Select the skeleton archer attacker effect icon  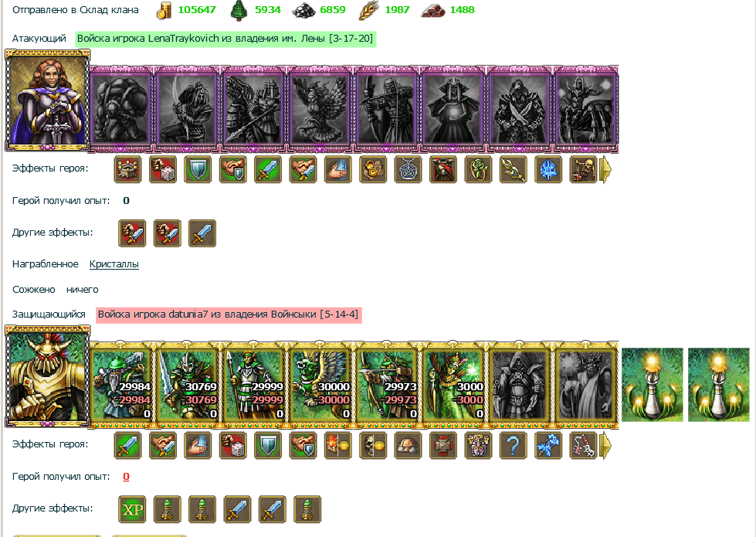583,170
